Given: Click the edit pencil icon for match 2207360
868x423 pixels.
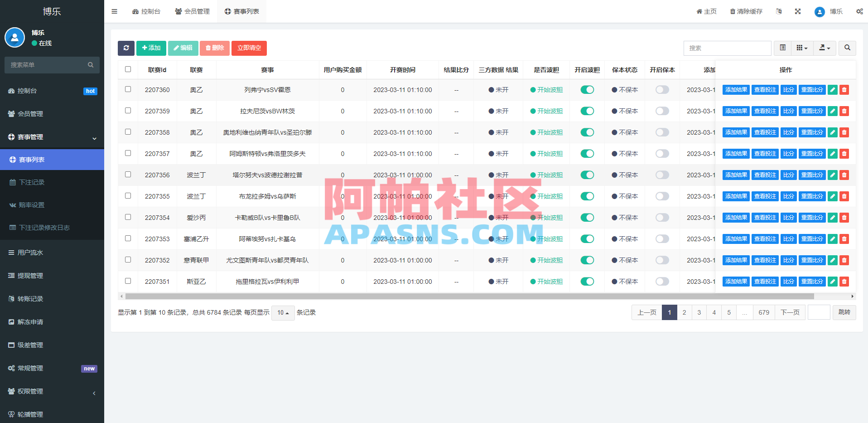Looking at the screenshot, I should point(832,90).
